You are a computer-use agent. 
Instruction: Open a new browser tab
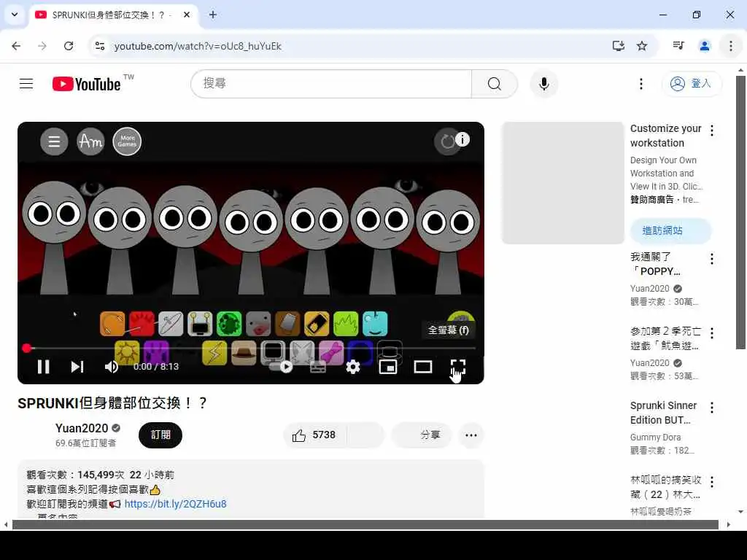pyautogui.click(x=213, y=15)
